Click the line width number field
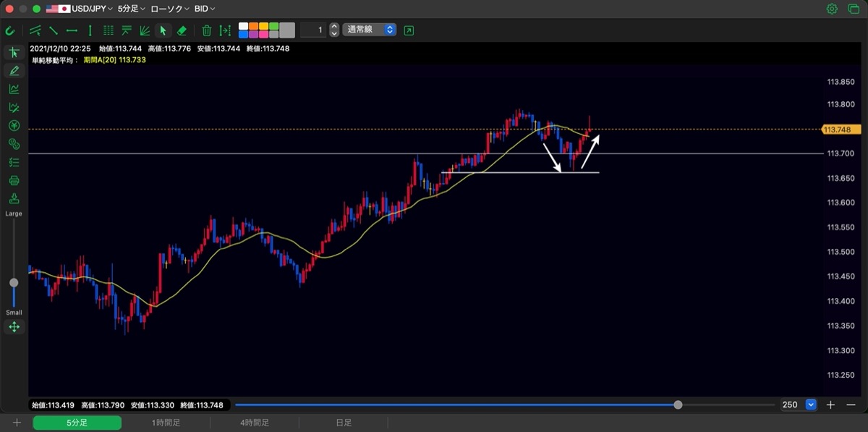Screen dimensions: 868x432 pyautogui.click(x=313, y=30)
